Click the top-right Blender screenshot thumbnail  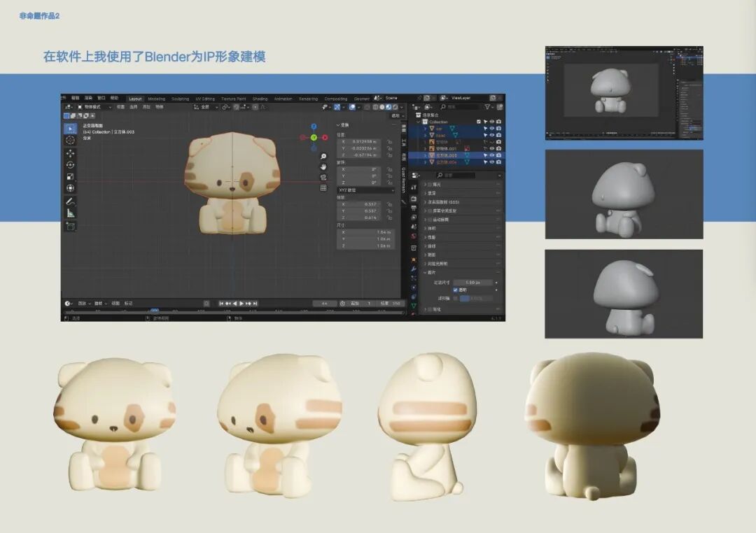[x=624, y=93]
